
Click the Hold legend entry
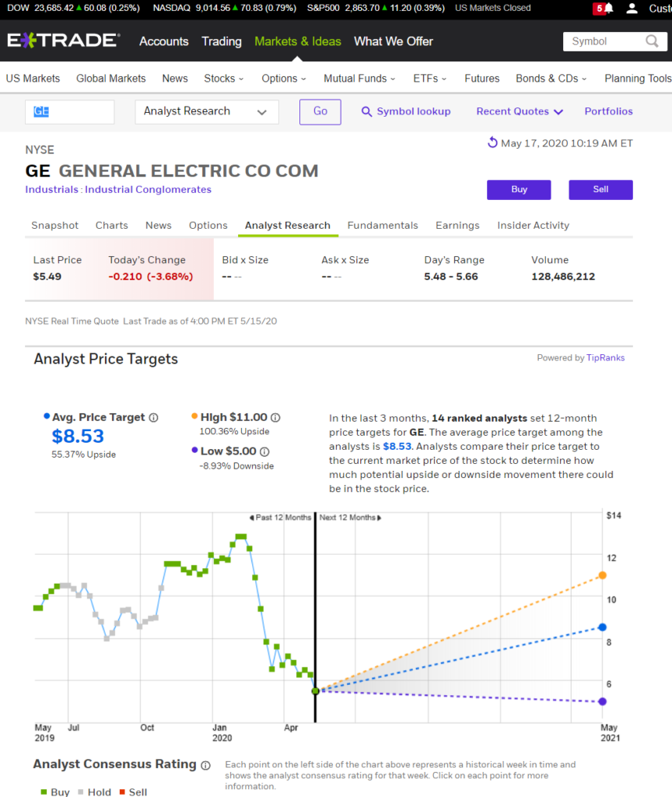94,792
